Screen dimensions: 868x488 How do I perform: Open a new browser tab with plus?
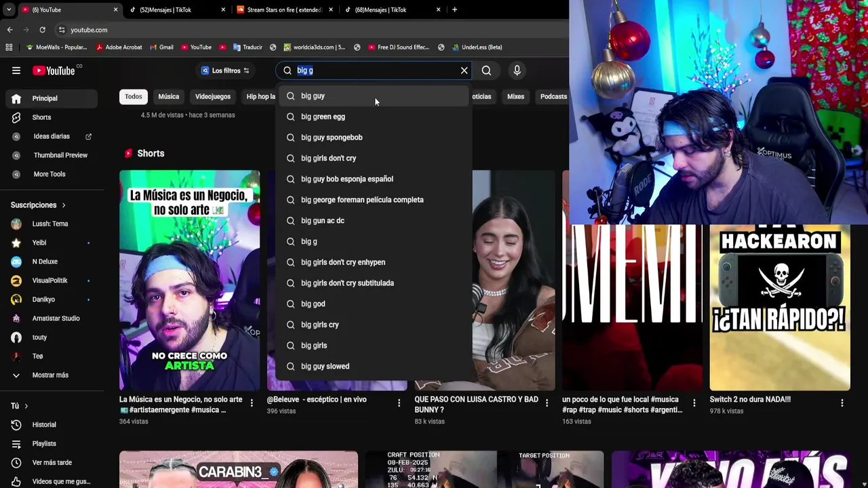(454, 9)
